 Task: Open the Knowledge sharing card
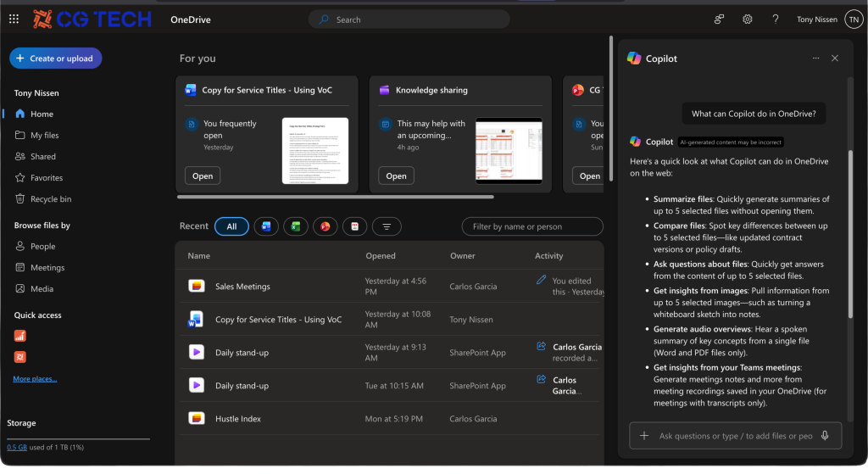tap(397, 176)
